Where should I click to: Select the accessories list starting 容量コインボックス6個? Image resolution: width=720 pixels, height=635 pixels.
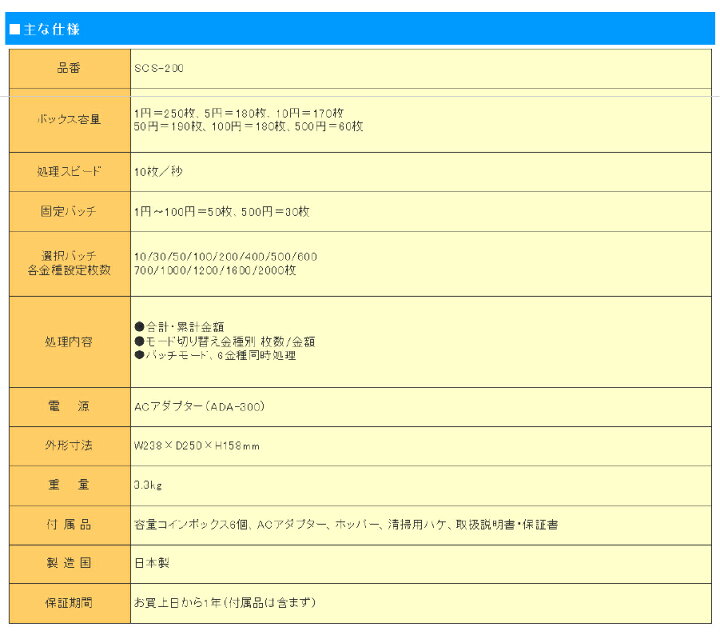[346, 525]
